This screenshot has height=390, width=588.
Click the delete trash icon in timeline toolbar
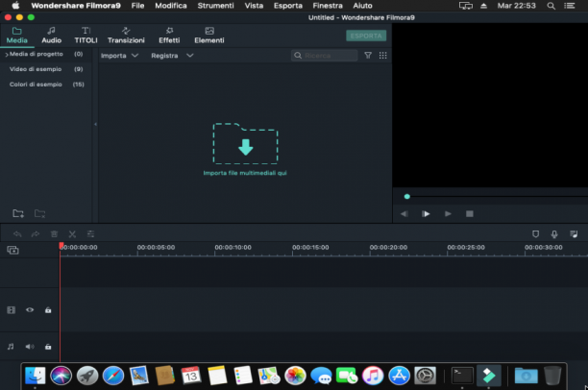coord(54,234)
